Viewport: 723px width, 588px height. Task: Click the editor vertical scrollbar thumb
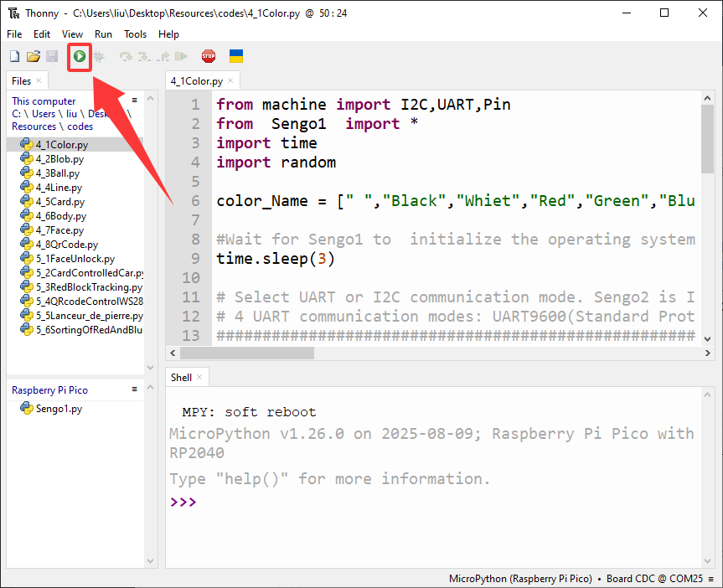point(707,139)
